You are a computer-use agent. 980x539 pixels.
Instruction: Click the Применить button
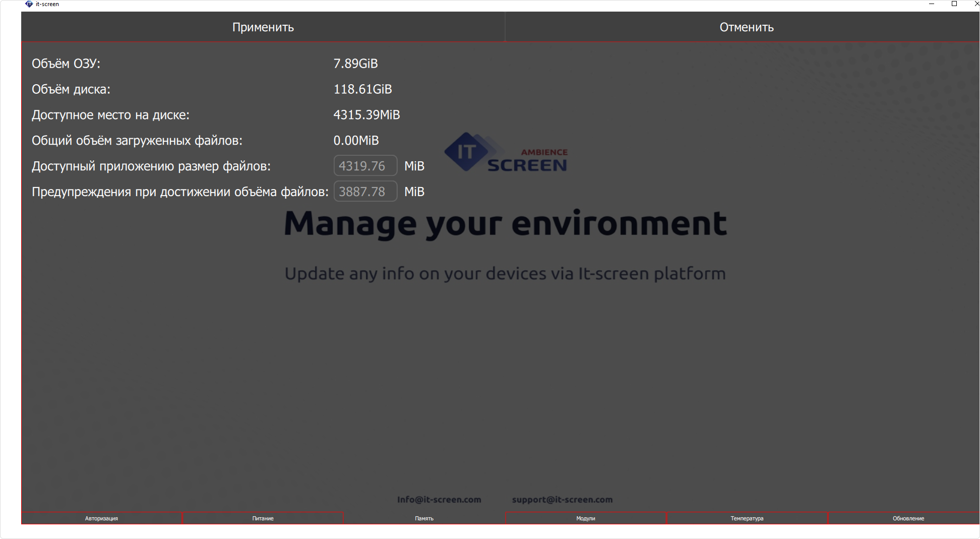pos(263,27)
